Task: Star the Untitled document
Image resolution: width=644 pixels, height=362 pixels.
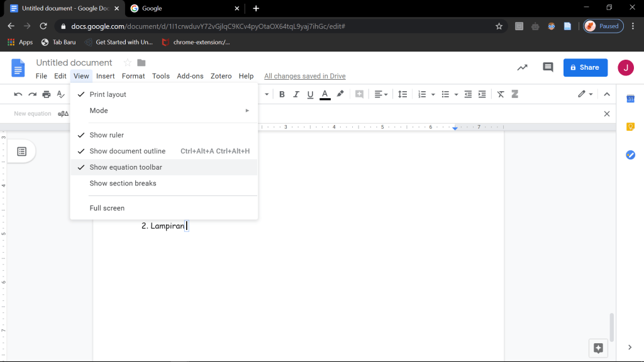Action: click(127, 63)
